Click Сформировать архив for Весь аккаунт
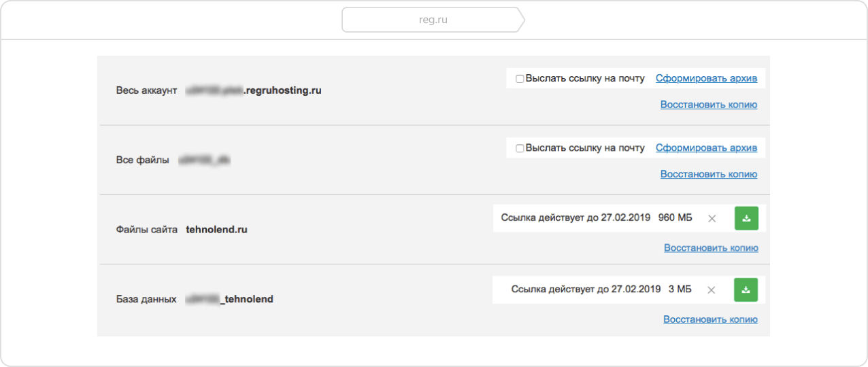The width and height of the screenshot is (868, 367). [x=706, y=78]
